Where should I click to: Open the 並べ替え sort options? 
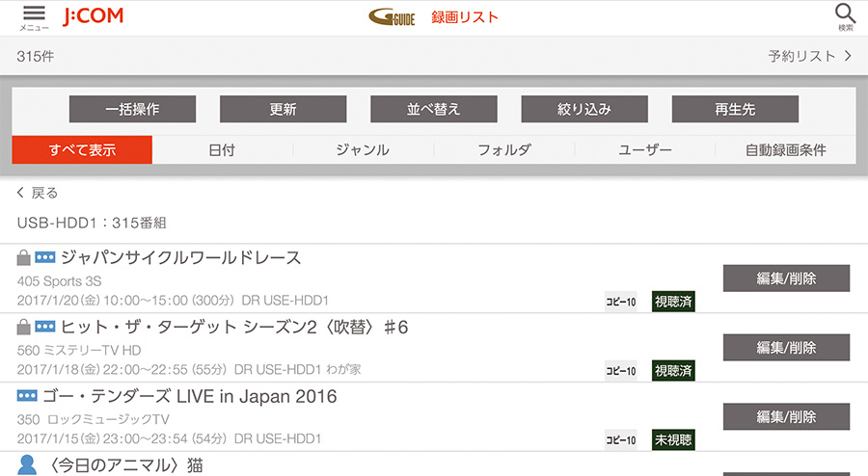click(434, 109)
